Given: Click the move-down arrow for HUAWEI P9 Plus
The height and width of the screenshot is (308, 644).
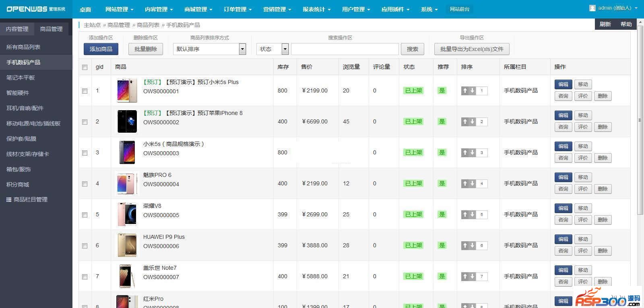Looking at the screenshot, I should (x=472, y=246).
